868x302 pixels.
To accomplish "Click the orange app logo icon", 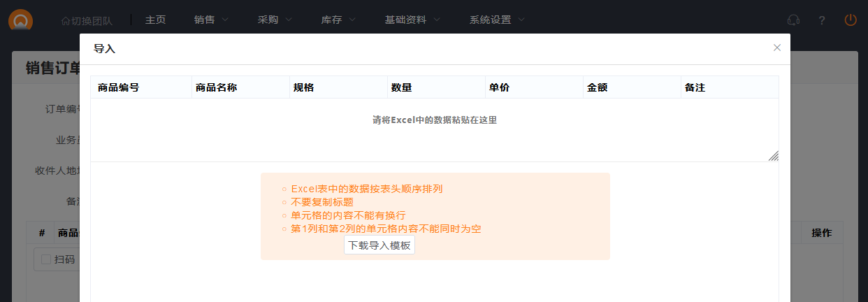I will pyautogui.click(x=21, y=20).
